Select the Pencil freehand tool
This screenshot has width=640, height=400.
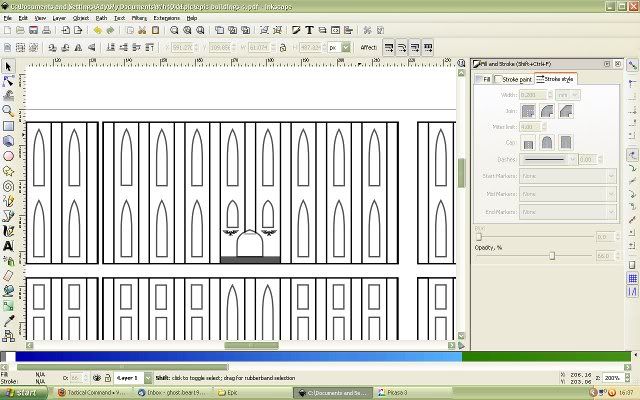[8, 201]
